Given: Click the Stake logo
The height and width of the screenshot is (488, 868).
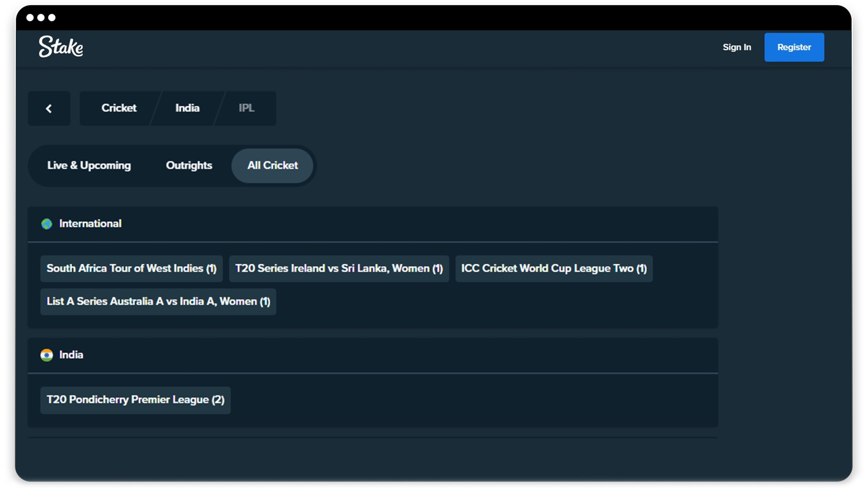Looking at the screenshot, I should coord(61,47).
